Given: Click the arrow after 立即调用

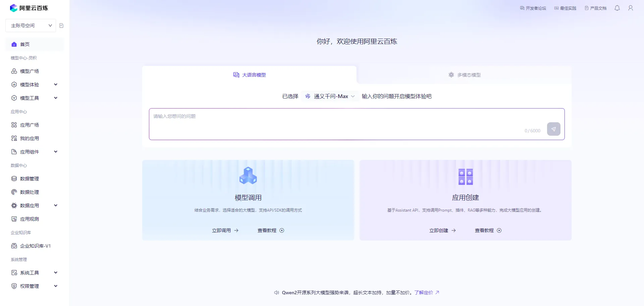Looking at the screenshot, I should [x=236, y=230].
